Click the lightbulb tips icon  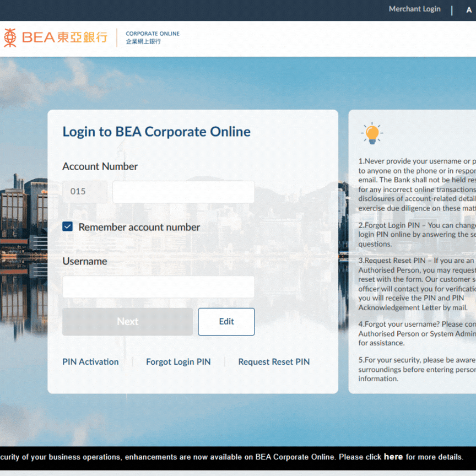coord(372,133)
